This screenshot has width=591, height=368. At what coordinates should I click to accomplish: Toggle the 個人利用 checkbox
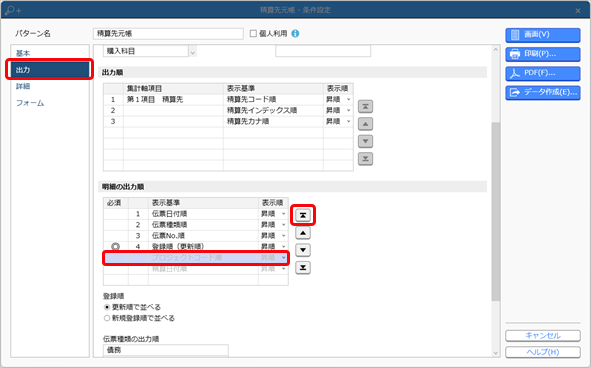point(253,34)
